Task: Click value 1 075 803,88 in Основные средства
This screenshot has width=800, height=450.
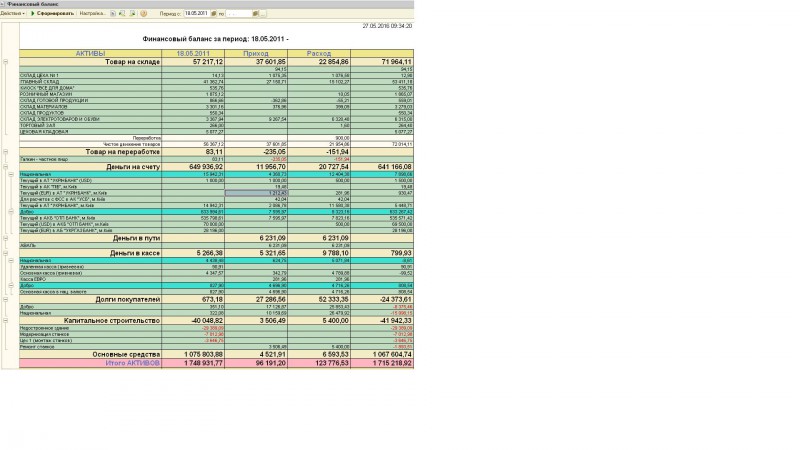Action: click(204, 354)
